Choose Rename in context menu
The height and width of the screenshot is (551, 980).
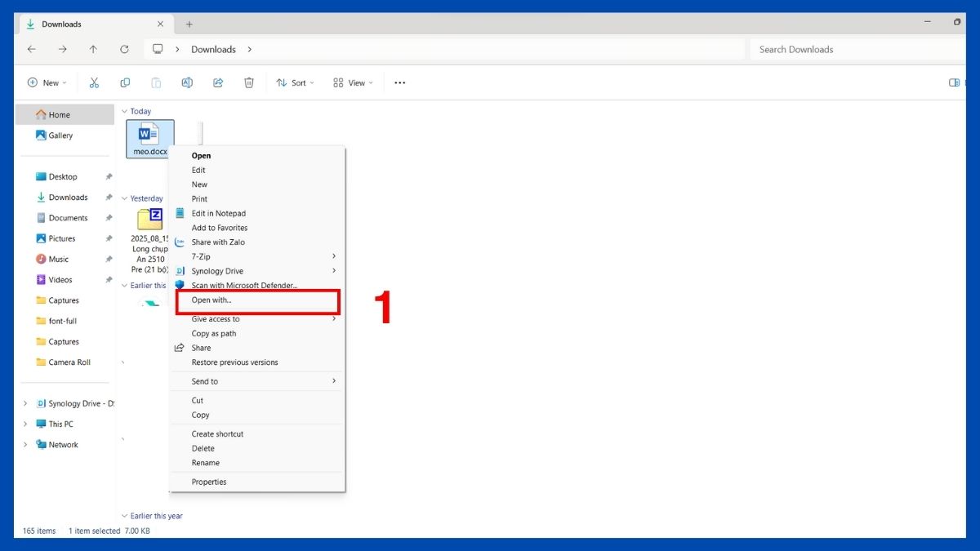coord(257,463)
